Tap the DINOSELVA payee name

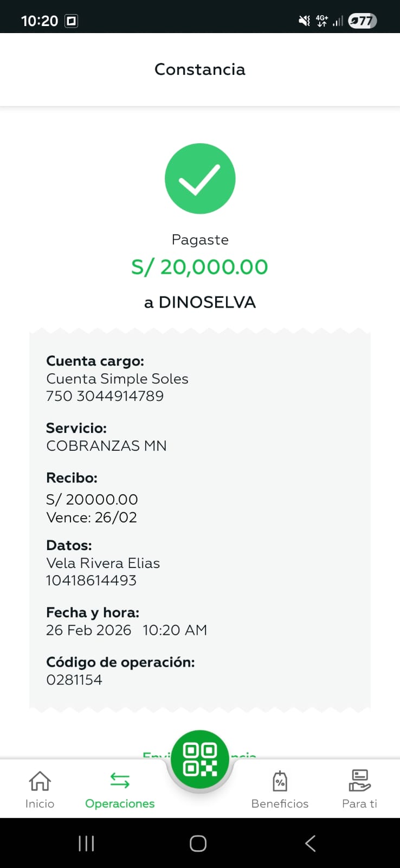click(x=207, y=302)
